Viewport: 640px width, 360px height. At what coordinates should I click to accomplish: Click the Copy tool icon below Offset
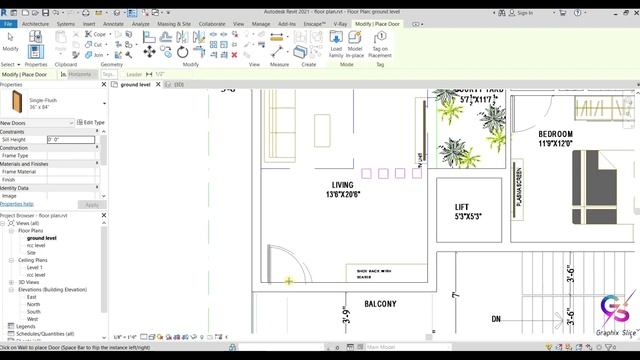(166, 51)
